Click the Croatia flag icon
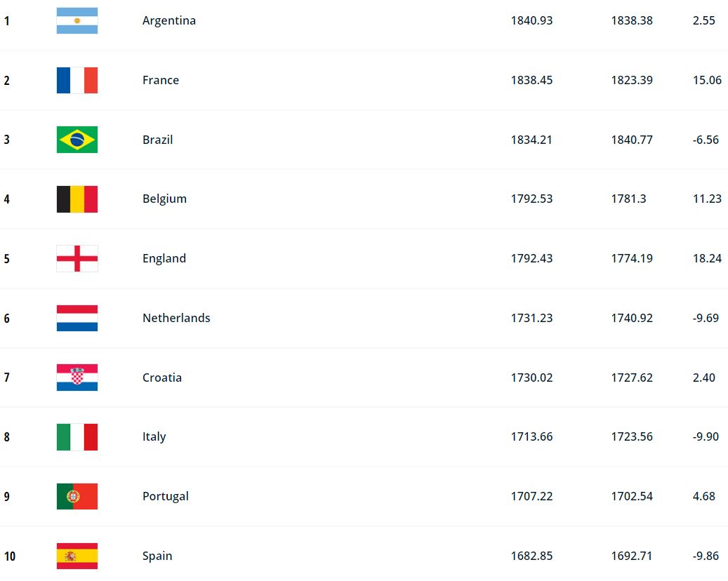Screen dimensions: 728x581 77,378
